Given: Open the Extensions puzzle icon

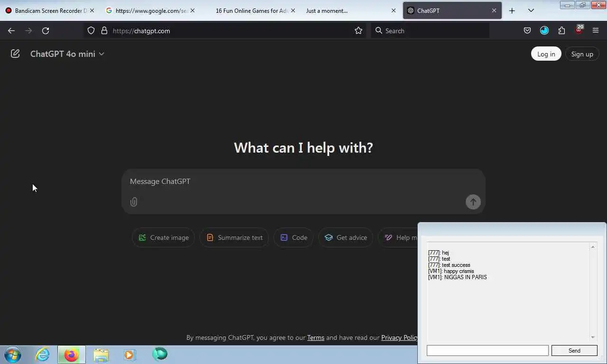Looking at the screenshot, I should [561, 31].
